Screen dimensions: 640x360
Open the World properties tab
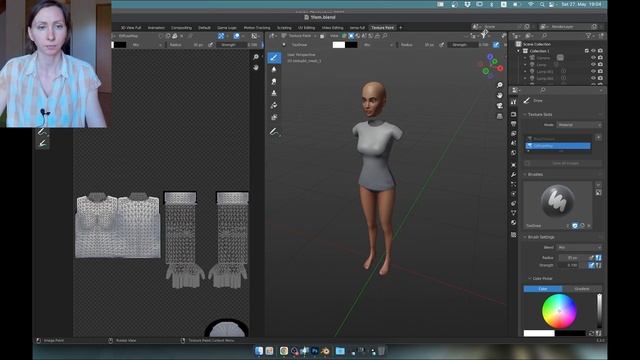(513, 153)
